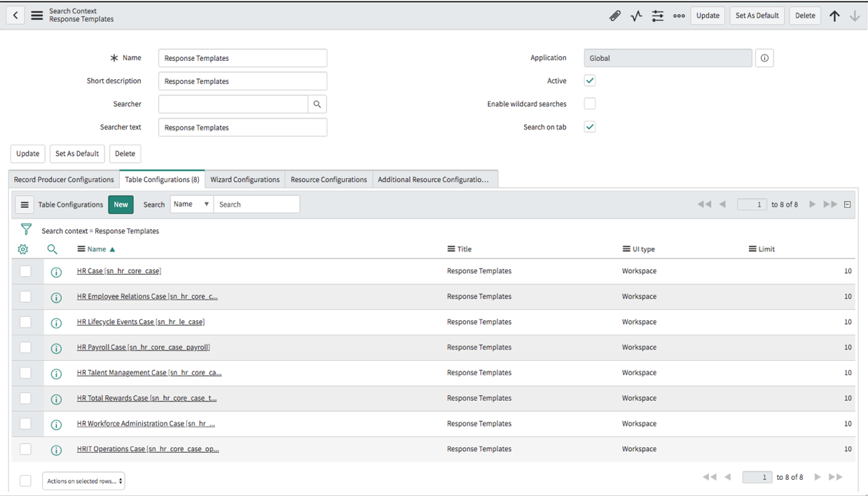Preview the HR Case record info icon
This screenshot has height=496, width=868.
[x=56, y=272]
